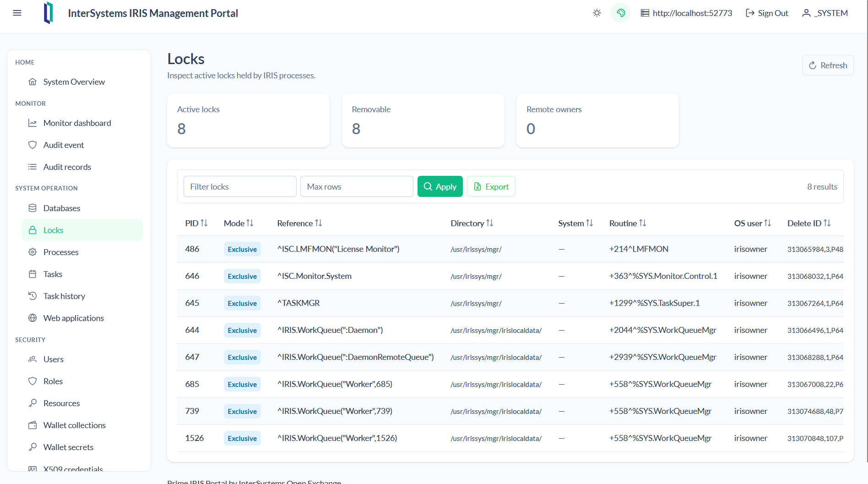Click the Monitor dashboard chart icon

pyautogui.click(x=33, y=123)
